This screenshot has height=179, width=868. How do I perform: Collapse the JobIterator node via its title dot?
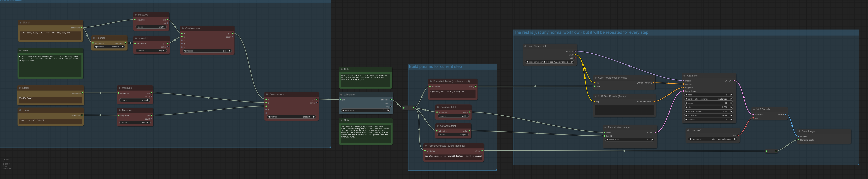[x=341, y=95]
